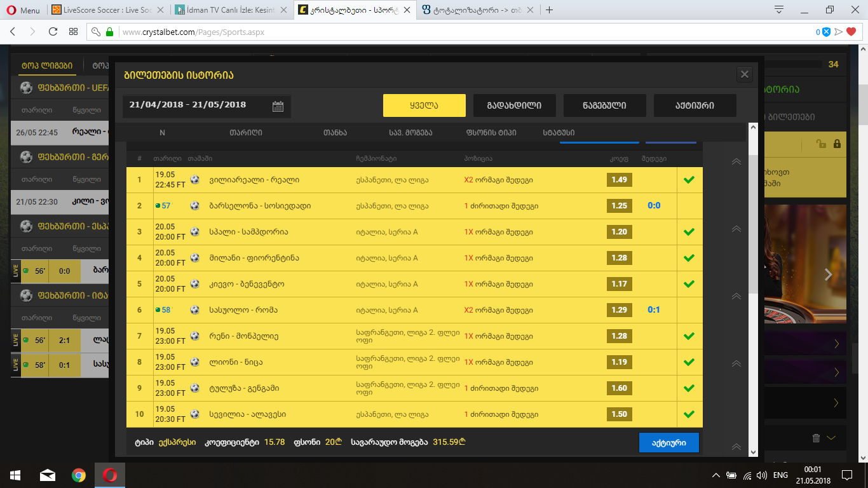
Task: Bookmark the page with the heart icon
Action: coord(851,32)
